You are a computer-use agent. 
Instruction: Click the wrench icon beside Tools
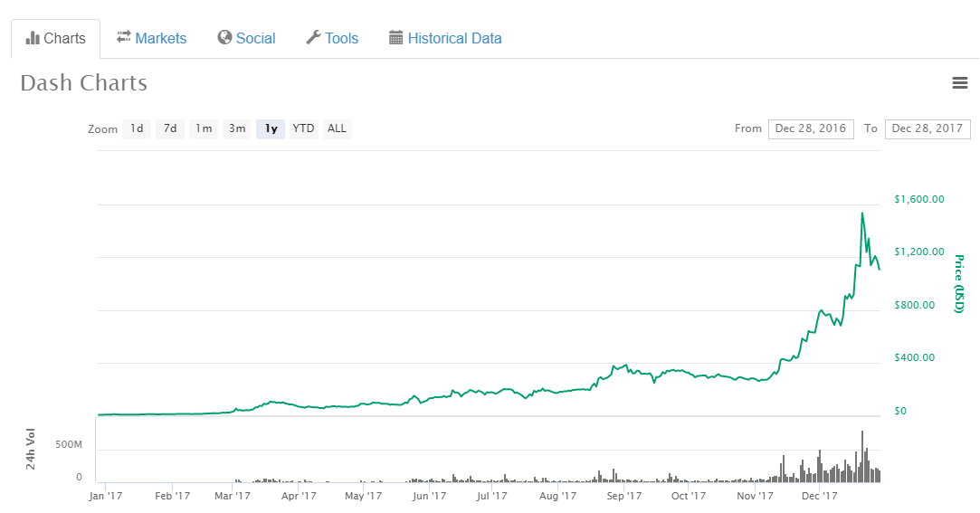pyautogui.click(x=313, y=37)
